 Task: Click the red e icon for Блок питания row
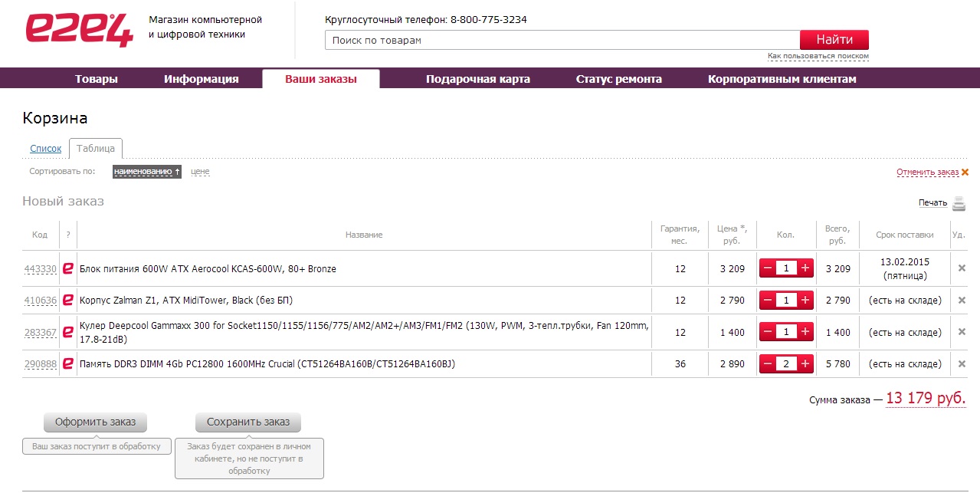pyautogui.click(x=68, y=269)
